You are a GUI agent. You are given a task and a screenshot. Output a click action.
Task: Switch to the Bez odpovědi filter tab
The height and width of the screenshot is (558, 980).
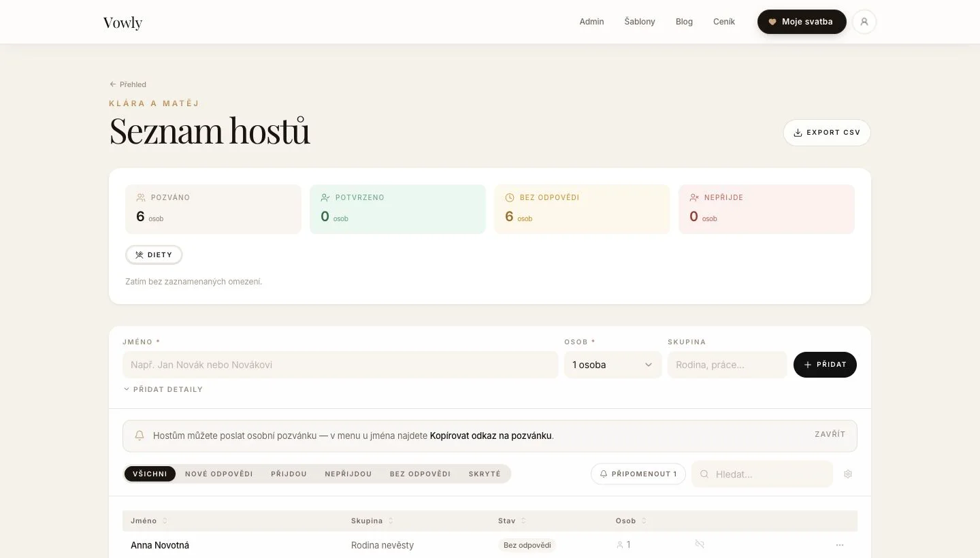[420, 474]
